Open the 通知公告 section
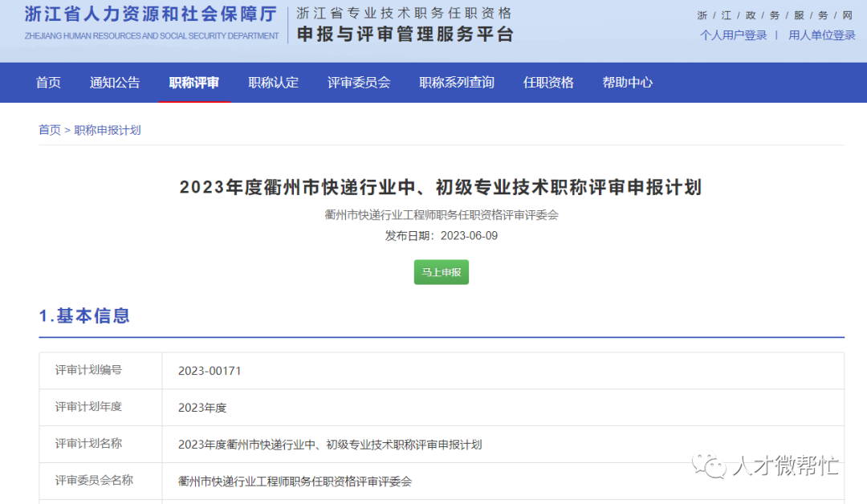This screenshot has height=504, width=867. 114,82
